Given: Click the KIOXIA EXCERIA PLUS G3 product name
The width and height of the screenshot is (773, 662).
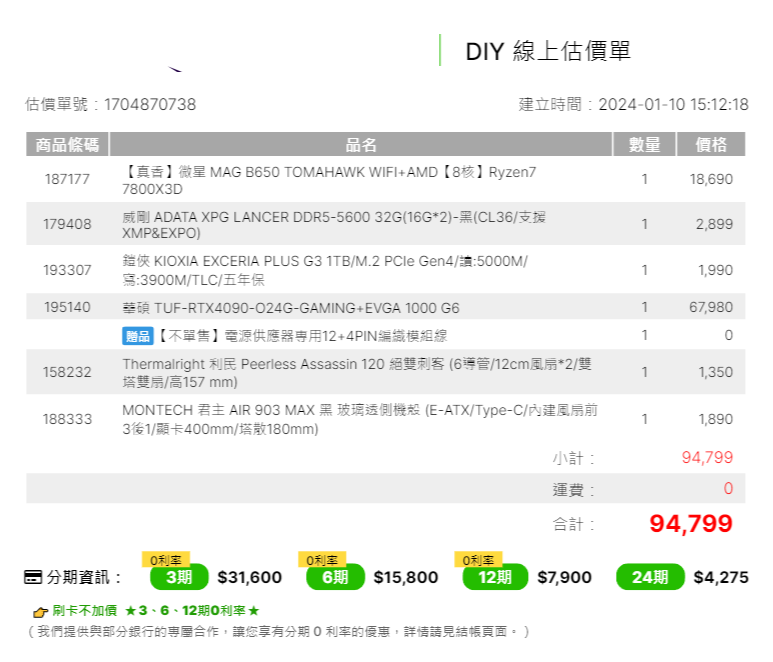Looking at the screenshot, I should (x=325, y=270).
